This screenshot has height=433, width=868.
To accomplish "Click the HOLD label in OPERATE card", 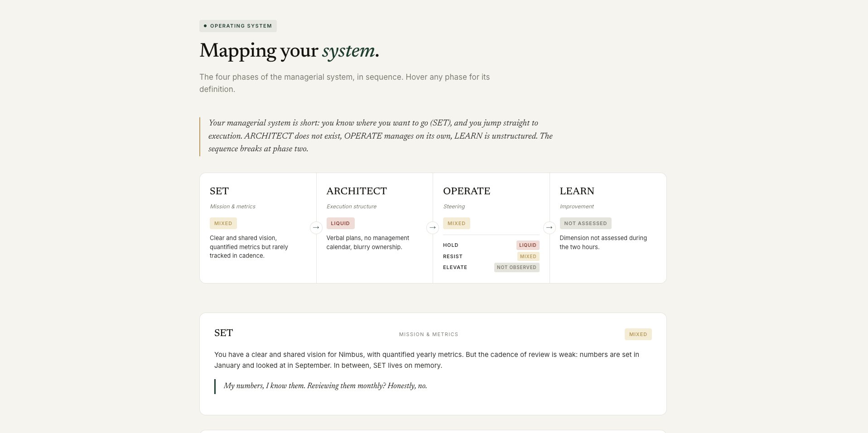I will point(451,245).
